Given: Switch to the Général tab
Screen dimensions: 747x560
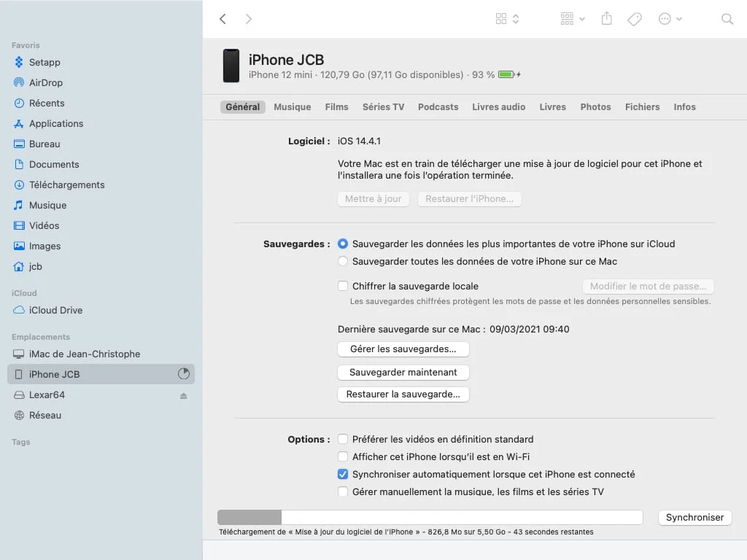Looking at the screenshot, I should [242, 107].
